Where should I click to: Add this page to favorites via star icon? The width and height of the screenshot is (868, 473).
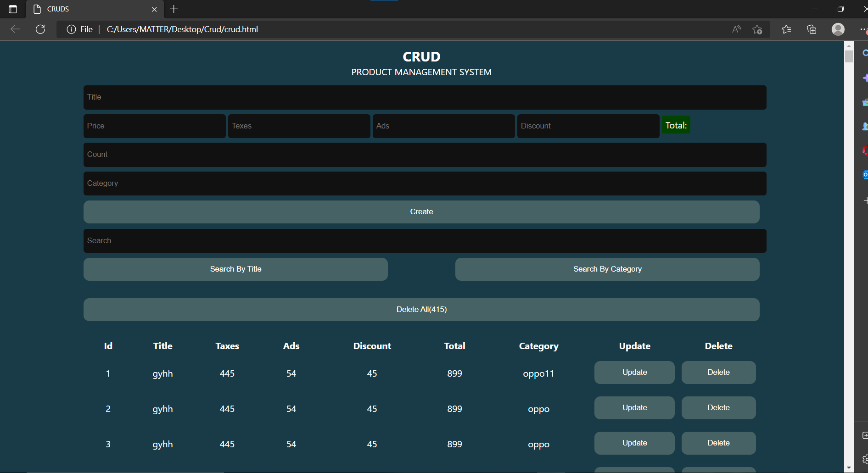pyautogui.click(x=758, y=29)
